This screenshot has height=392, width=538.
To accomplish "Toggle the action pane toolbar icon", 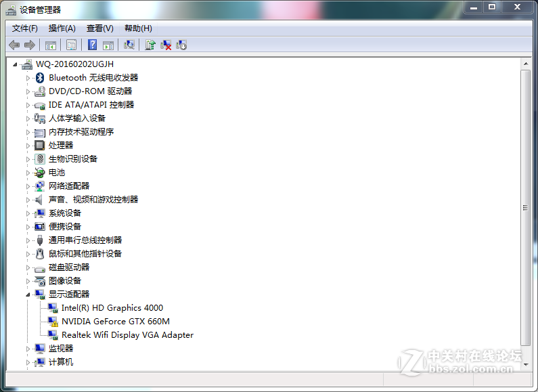I will pos(108,45).
